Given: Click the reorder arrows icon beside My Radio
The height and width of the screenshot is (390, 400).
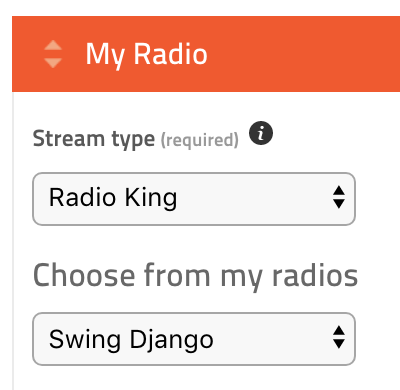Looking at the screenshot, I should click(x=53, y=54).
